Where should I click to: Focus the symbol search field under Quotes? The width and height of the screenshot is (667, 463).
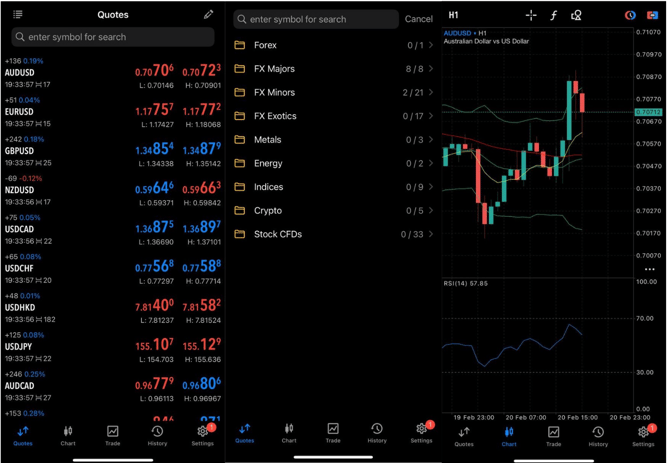(x=112, y=37)
